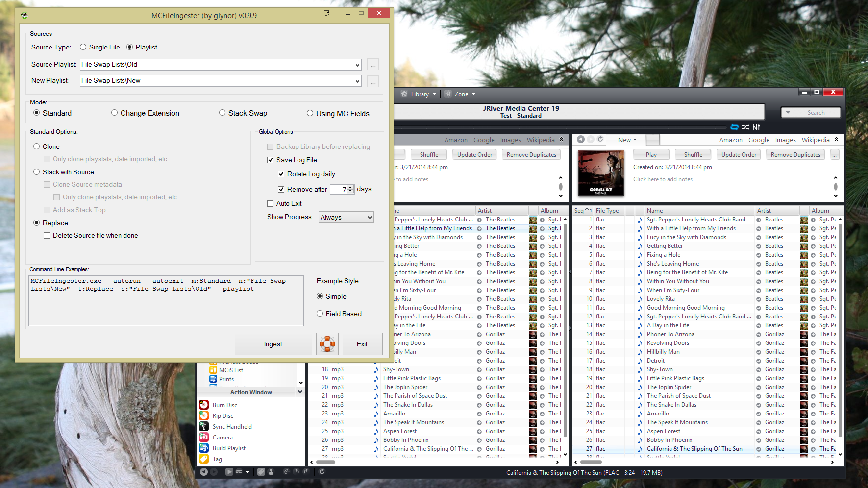The height and width of the screenshot is (488, 868).
Task: Open the Source Playlist dropdown
Action: click(x=357, y=65)
